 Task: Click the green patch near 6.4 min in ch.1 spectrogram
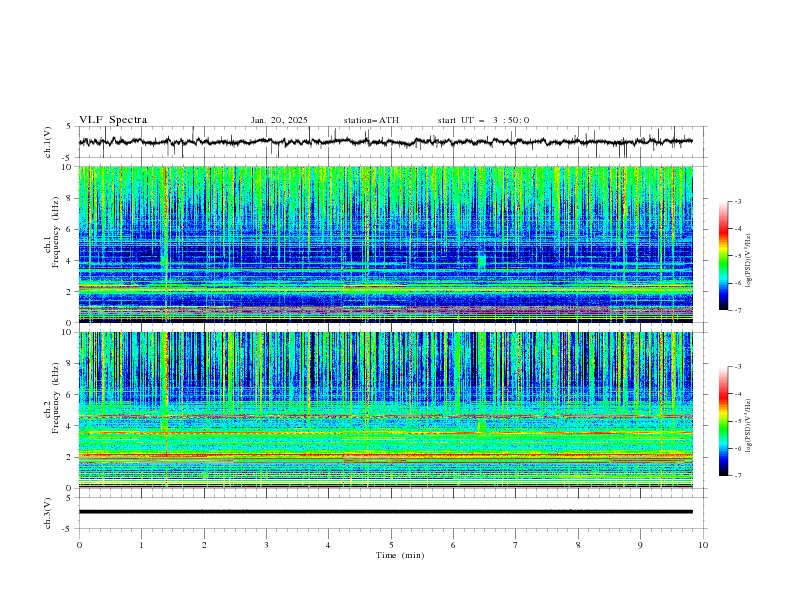click(481, 260)
